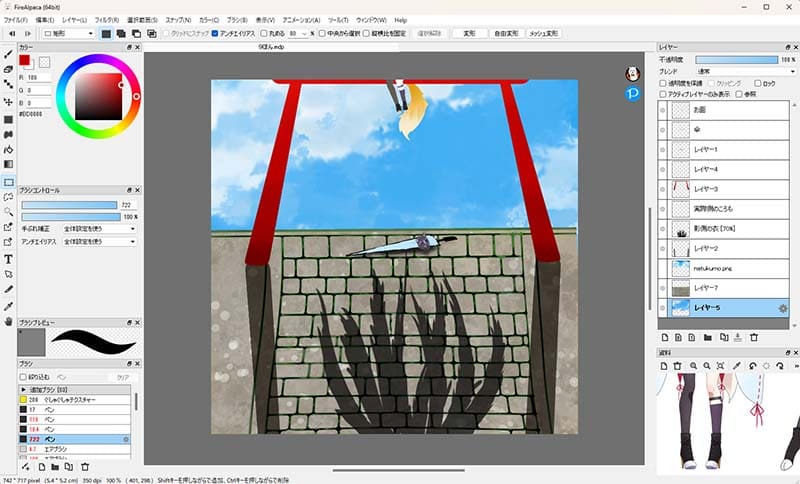This screenshot has height=484, width=800.
Task: Enable 縦横比を固定 checkbox
Action: coord(366,34)
